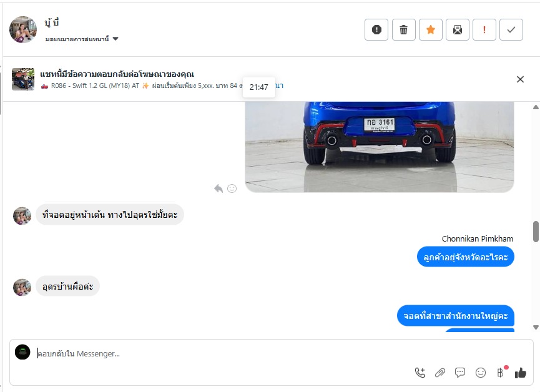The width and height of the screenshot is (540, 392).
Task: Open the blue car photo message
Action: (x=379, y=147)
